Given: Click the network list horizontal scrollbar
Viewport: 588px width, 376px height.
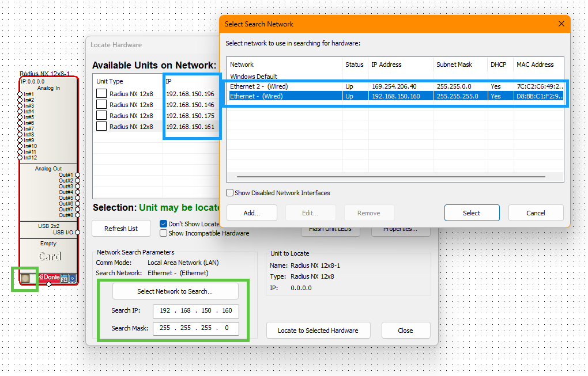Looking at the screenshot, I should coord(391,177).
